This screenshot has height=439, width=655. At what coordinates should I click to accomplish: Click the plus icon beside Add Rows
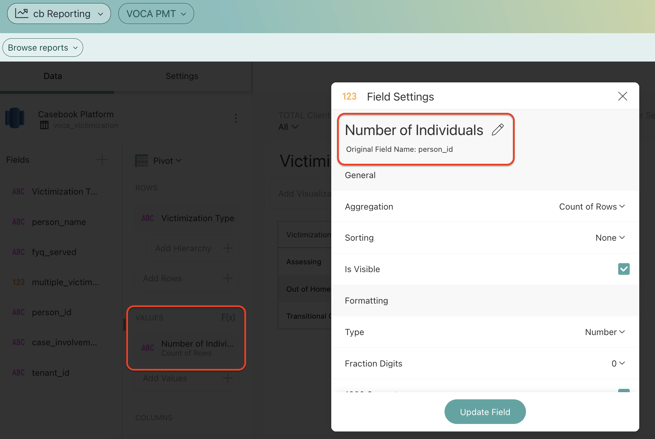click(x=228, y=278)
